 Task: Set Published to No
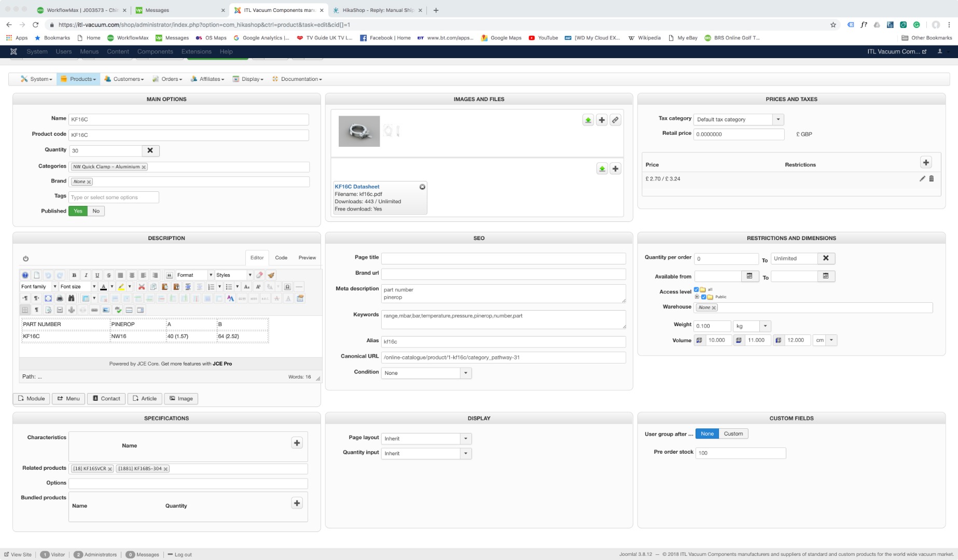click(96, 211)
